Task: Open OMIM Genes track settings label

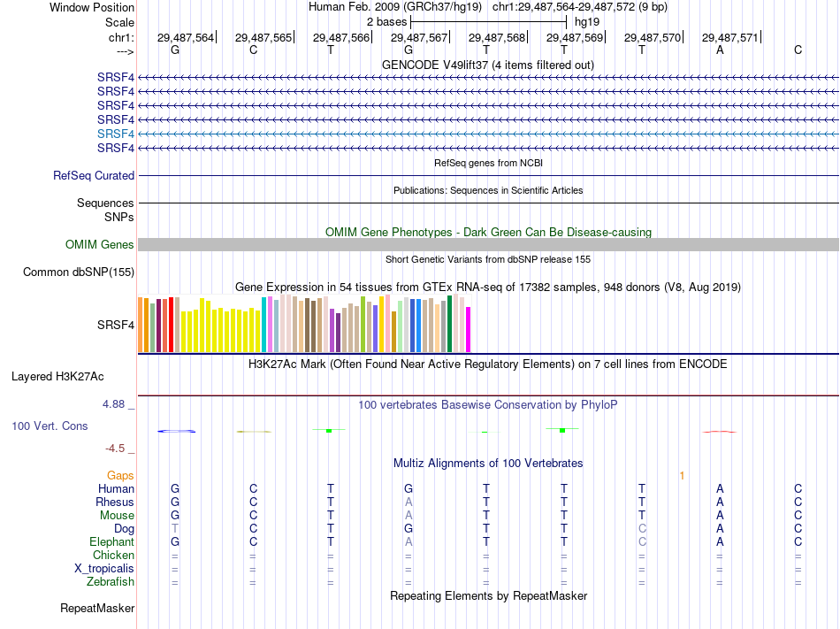Action: pyautogui.click(x=100, y=245)
